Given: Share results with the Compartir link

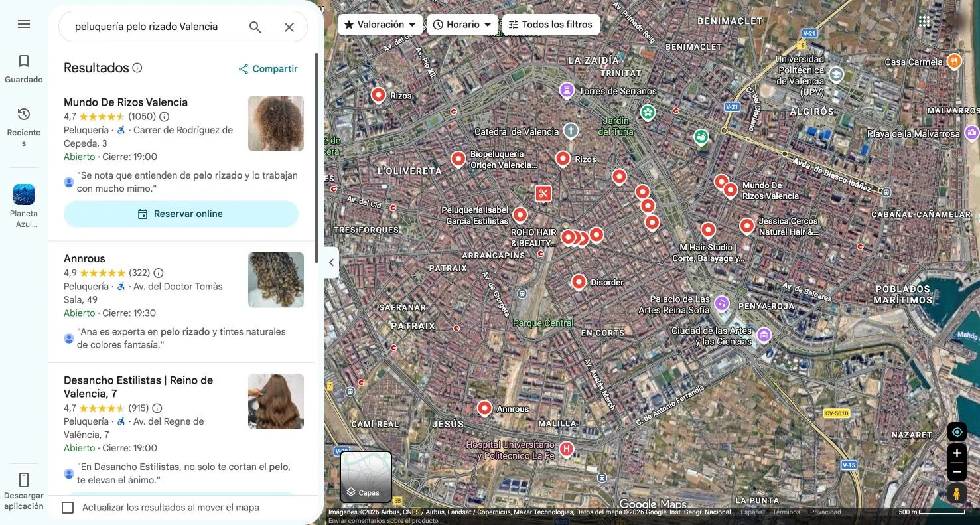Looking at the screenshot, I should click(268, 69).
